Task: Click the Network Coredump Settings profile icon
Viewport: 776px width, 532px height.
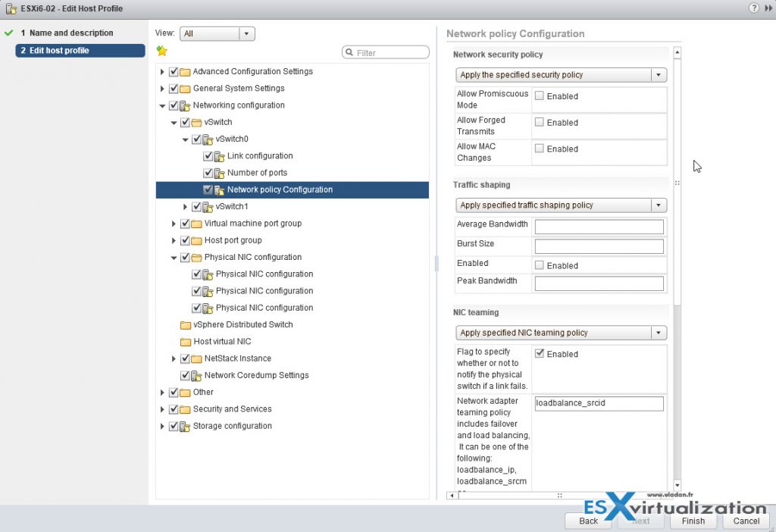Action: (197, 375)
